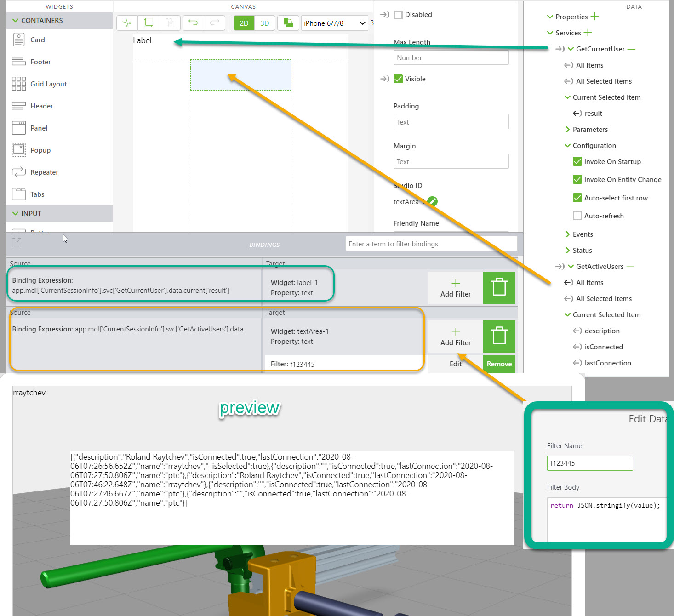Enable Auto-refresh for GetCurrentUser
The height and width of the screenshot is (616, 674).
tap(577, 216)
